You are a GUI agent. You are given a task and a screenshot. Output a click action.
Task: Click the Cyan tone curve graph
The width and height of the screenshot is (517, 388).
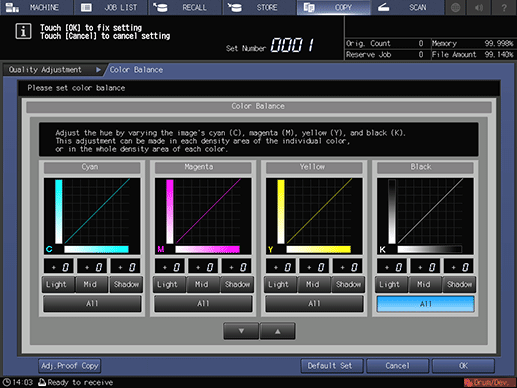[92, 216]
